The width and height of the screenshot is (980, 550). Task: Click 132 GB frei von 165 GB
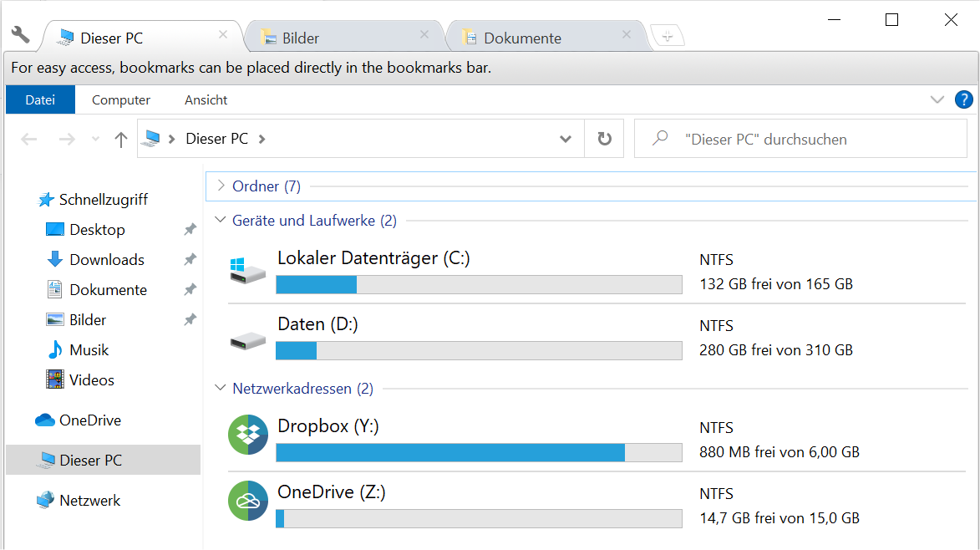pyautogui.click(x=775, y=284)
